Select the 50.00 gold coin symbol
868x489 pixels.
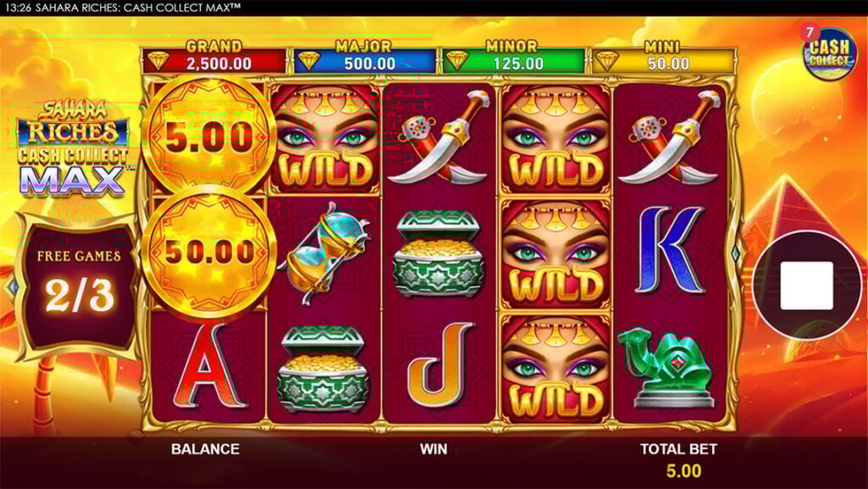click(209, 252)
